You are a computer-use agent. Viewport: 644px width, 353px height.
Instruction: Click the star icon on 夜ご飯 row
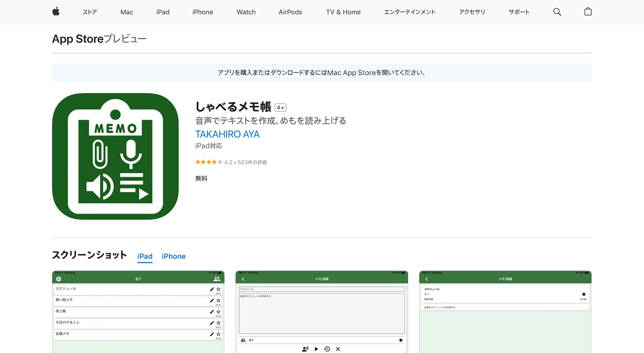pos(219,312)
